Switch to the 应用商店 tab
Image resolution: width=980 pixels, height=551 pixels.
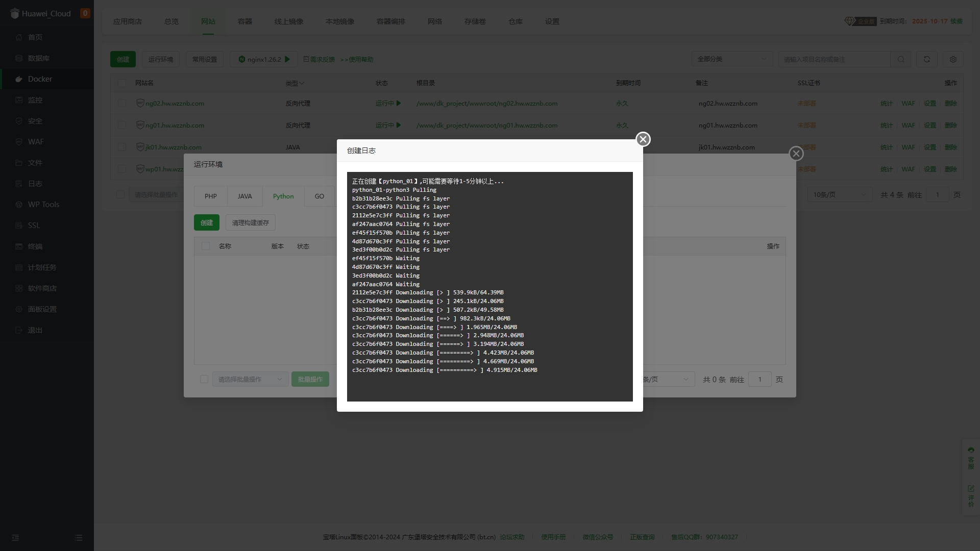click(x=128, y=21)
